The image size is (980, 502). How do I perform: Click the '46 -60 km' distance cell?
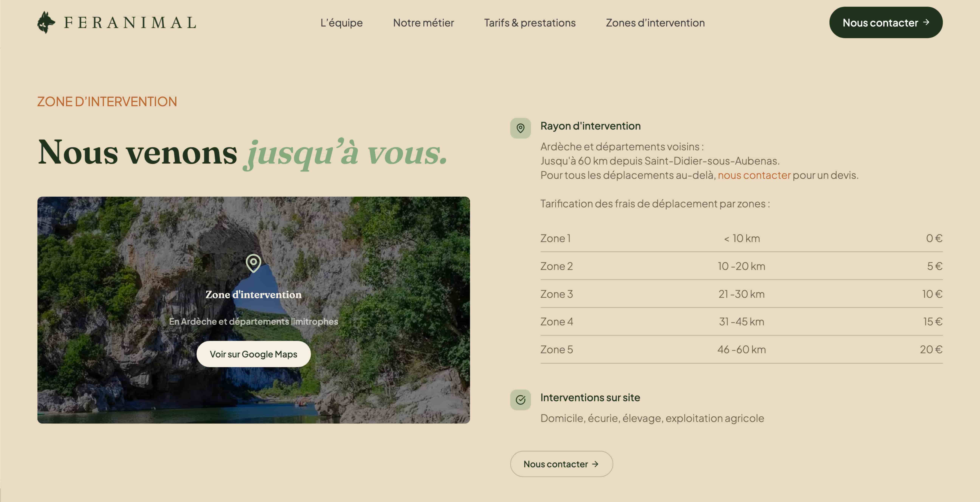pyautogui.click(x=741, y=349)
